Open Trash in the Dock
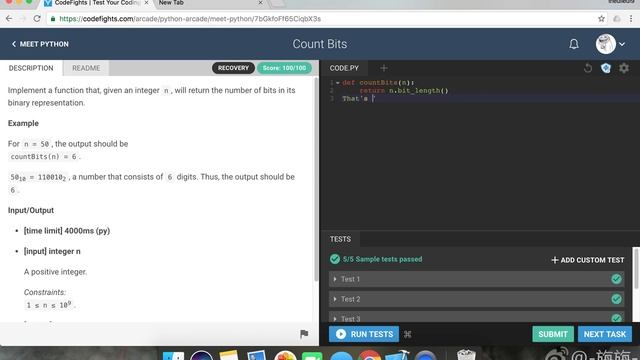Screen dimensions: 640x360 466,355
